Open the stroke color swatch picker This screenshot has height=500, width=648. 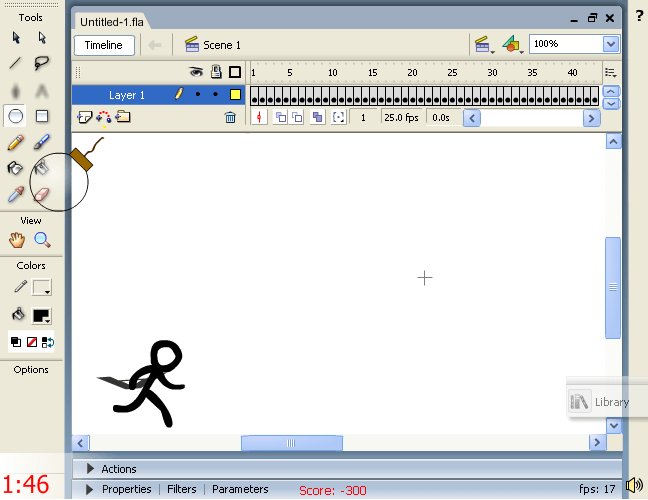[x=42, y=287]
